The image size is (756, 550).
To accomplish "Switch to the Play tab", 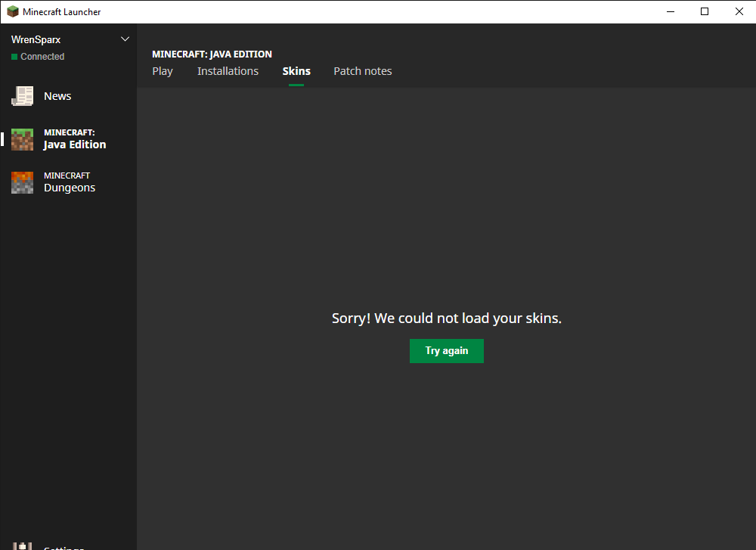I will tap(163, 71).
